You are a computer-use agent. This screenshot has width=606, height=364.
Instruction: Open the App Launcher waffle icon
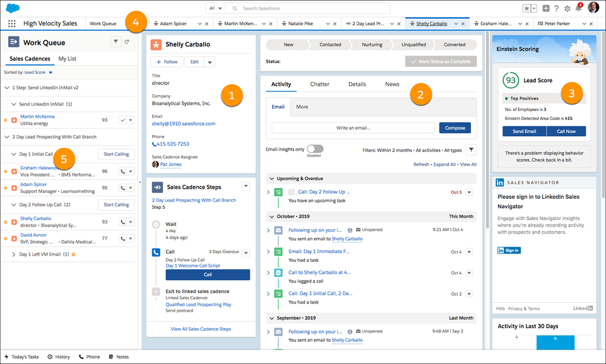12,23
